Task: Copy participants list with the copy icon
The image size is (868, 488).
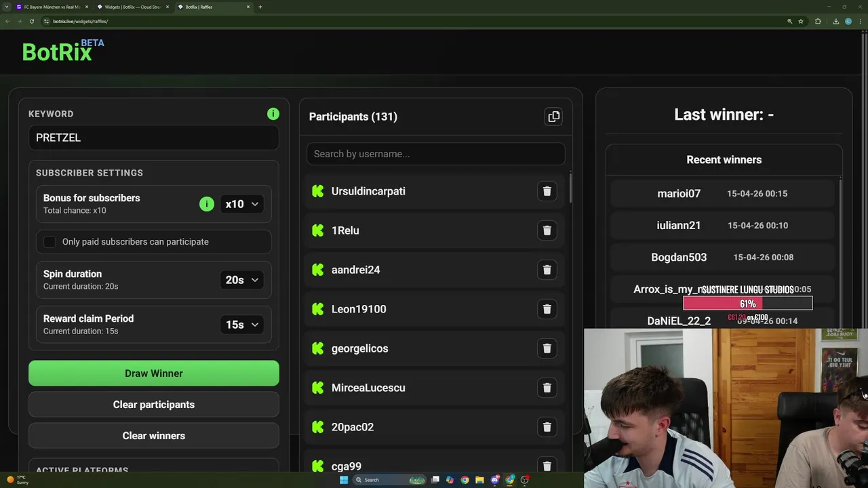Action: coord(554,117)
